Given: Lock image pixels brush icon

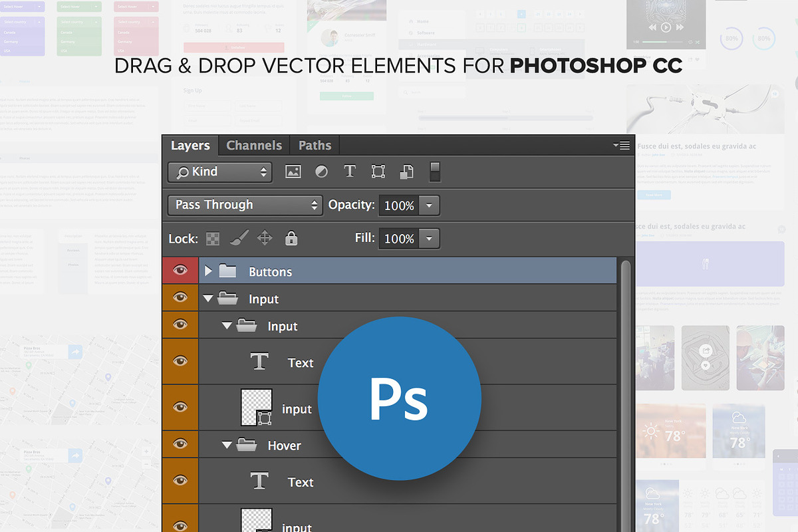Looking at the screenshot, I should point(239,238).
